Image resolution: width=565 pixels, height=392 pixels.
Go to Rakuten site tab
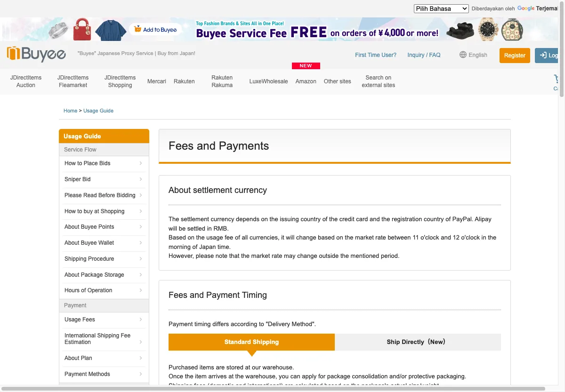point(184,81)
